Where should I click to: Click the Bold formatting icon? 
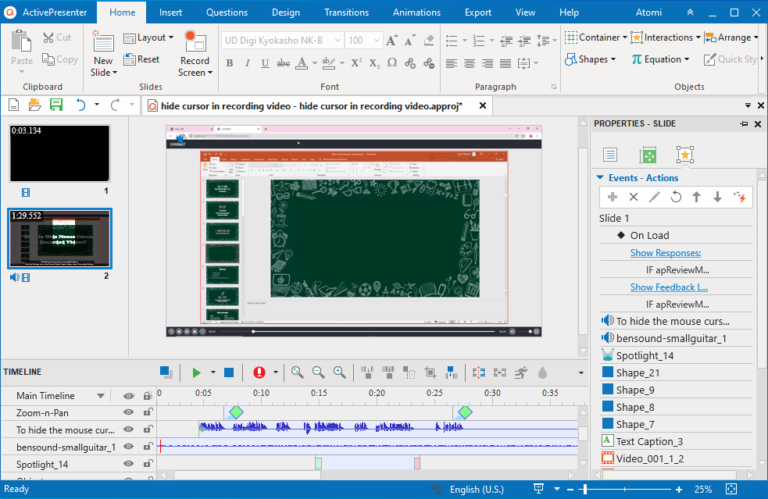pos(229,63)
